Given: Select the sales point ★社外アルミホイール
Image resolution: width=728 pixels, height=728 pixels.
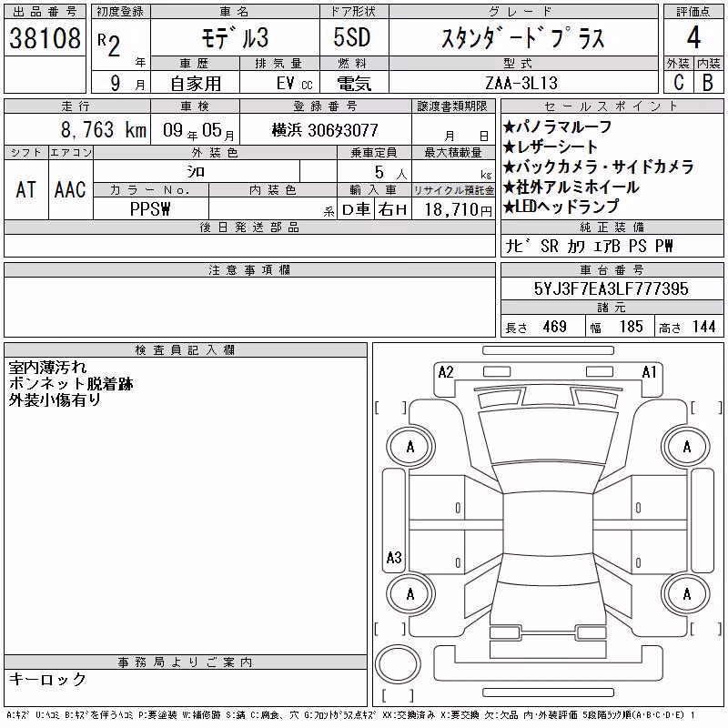Looking at the screenshot, I should point(571,187).
